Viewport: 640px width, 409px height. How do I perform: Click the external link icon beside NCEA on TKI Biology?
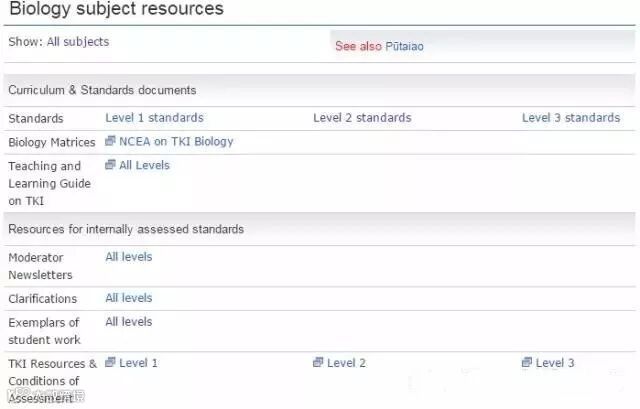coord(110,142)
